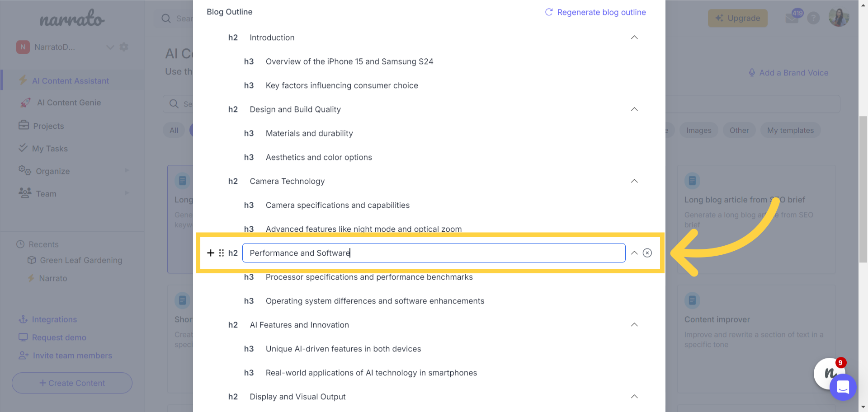Click the Upgrade button

coord(737,18)
